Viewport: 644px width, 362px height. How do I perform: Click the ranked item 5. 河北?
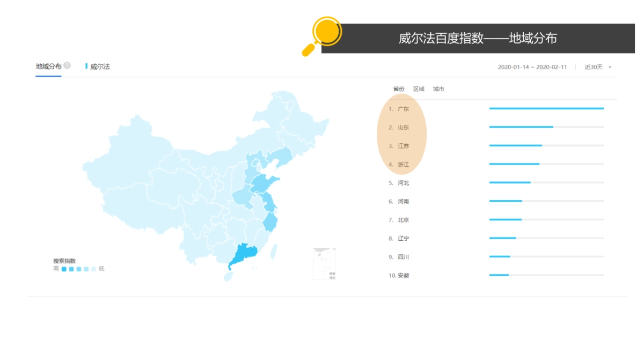(x=398, y=183)
